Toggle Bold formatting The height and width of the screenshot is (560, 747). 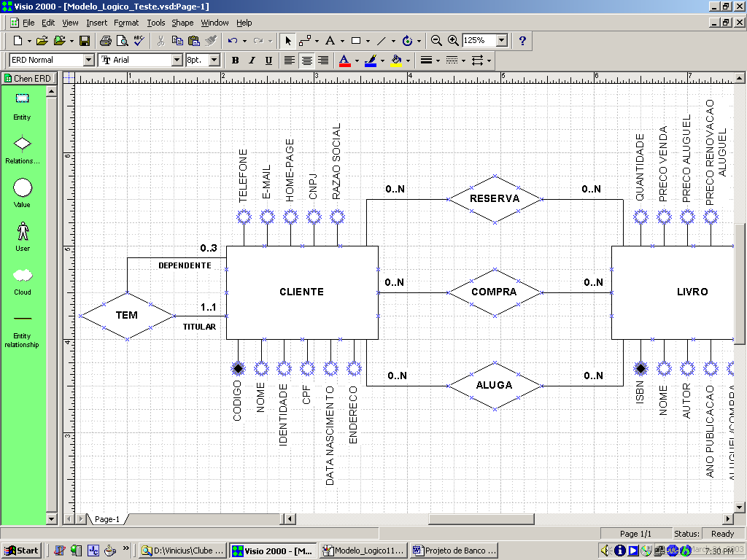(235, 61)
